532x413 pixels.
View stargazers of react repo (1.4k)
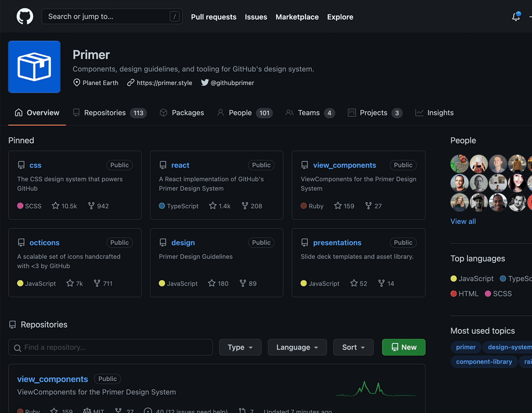coord(220,206)
